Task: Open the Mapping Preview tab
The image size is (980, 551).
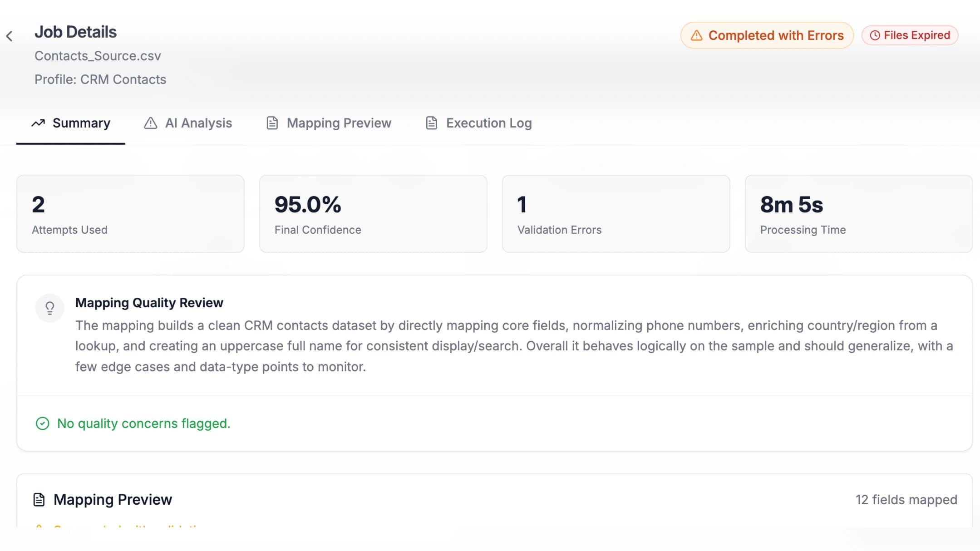Action: click(x=329, y=123)
